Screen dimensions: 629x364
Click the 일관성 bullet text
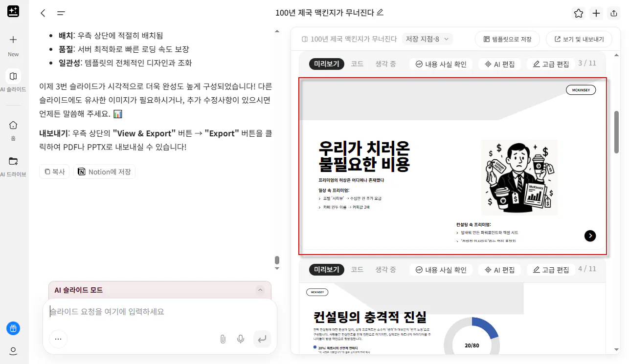[125, 63]
